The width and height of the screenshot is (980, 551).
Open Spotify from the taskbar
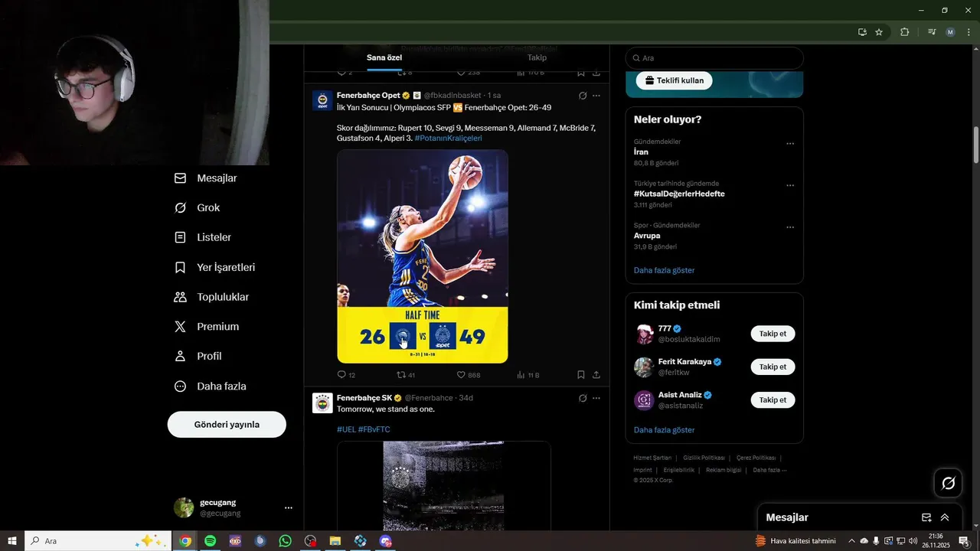(x=211, y=541)
